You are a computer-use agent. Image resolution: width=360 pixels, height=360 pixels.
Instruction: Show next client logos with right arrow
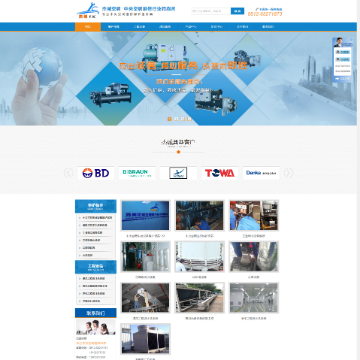[288, 173]
